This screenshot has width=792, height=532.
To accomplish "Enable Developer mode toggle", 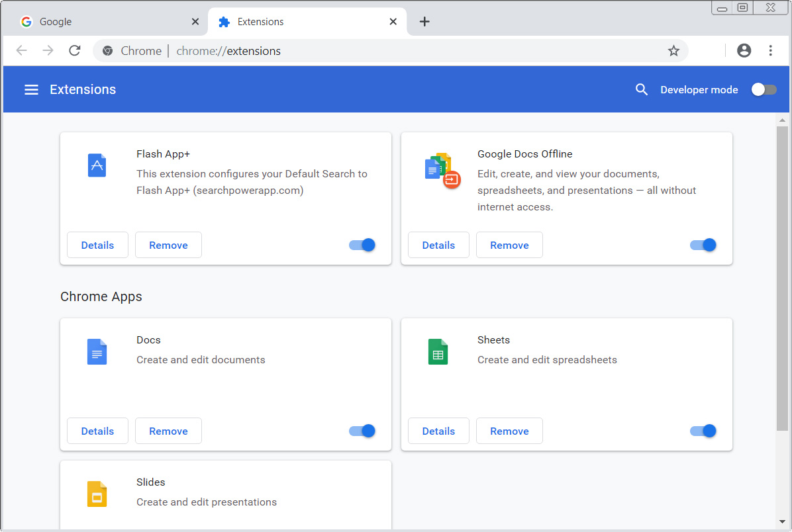I will 764,89.
